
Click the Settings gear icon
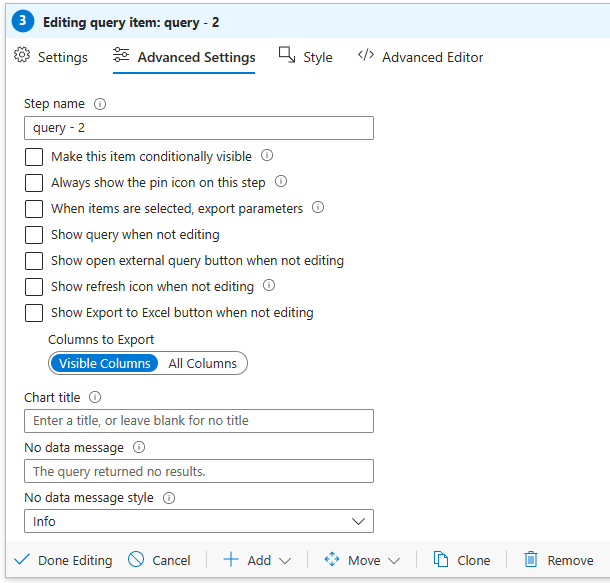[x=22, y=55]
